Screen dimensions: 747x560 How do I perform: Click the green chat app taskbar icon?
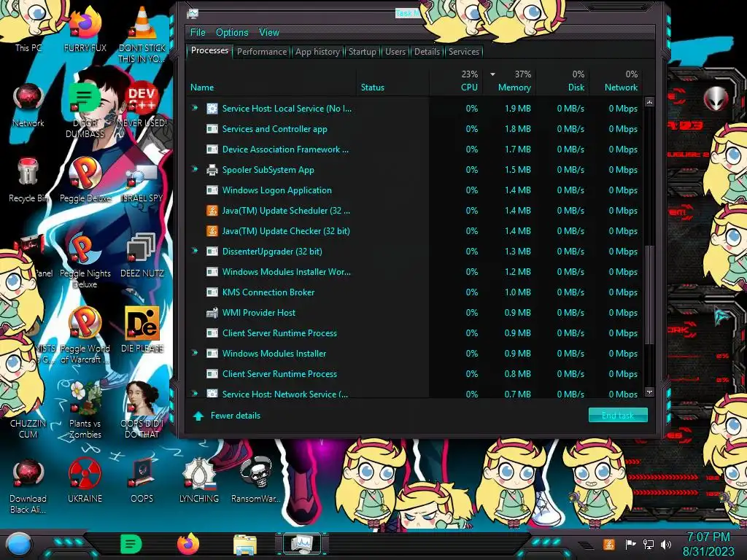[x=131, y=544]
